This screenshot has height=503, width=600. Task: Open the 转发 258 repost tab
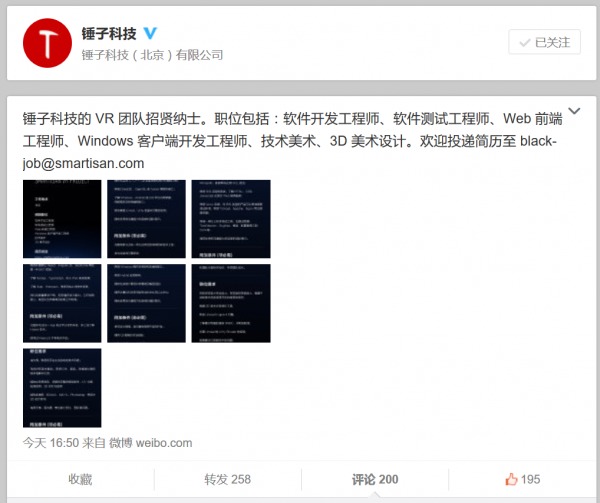(x=227, y=479)
